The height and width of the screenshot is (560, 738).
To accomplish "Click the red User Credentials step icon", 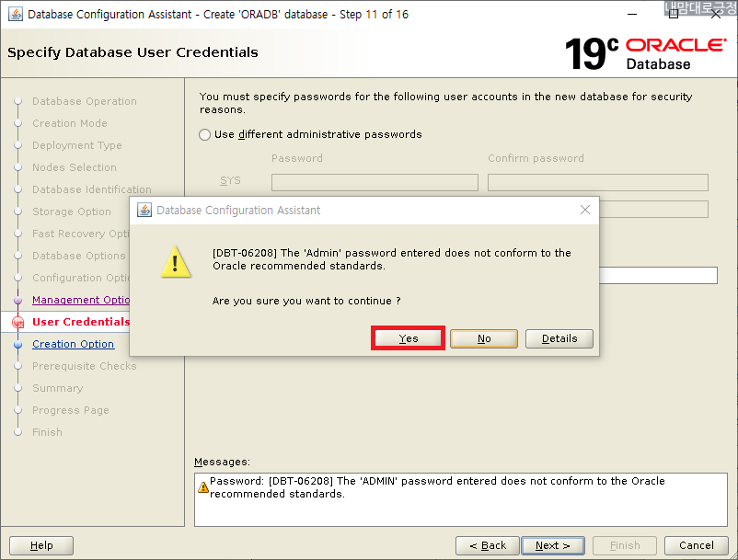I will click(17, 323).
